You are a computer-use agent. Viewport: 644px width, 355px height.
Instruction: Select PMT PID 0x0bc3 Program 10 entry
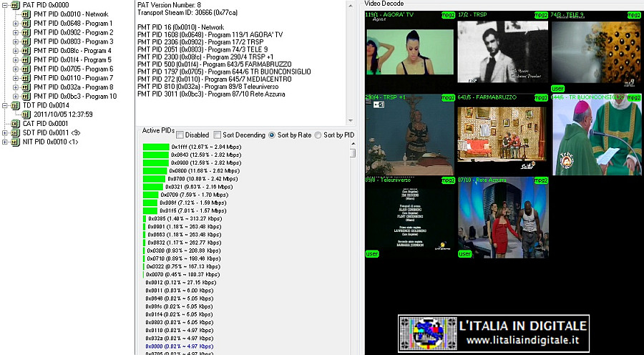tap(75, 96)
